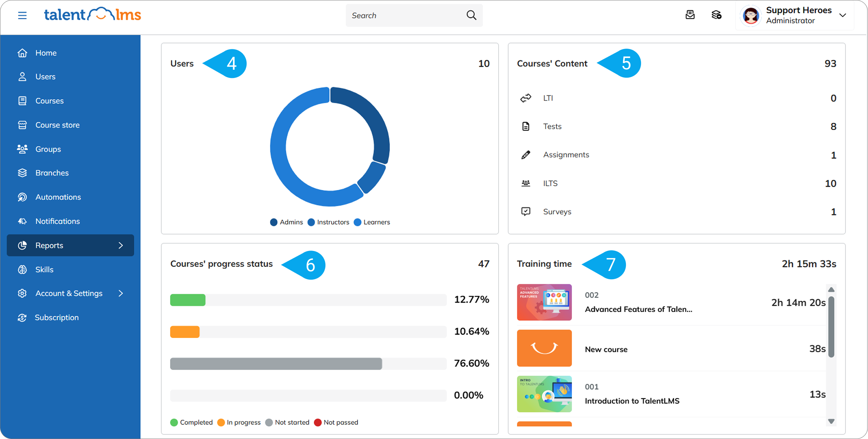This screenshot has width=868, height=439.
Task: Open Introduction to TalentLMS thumbnail
Action: [544, 394]
